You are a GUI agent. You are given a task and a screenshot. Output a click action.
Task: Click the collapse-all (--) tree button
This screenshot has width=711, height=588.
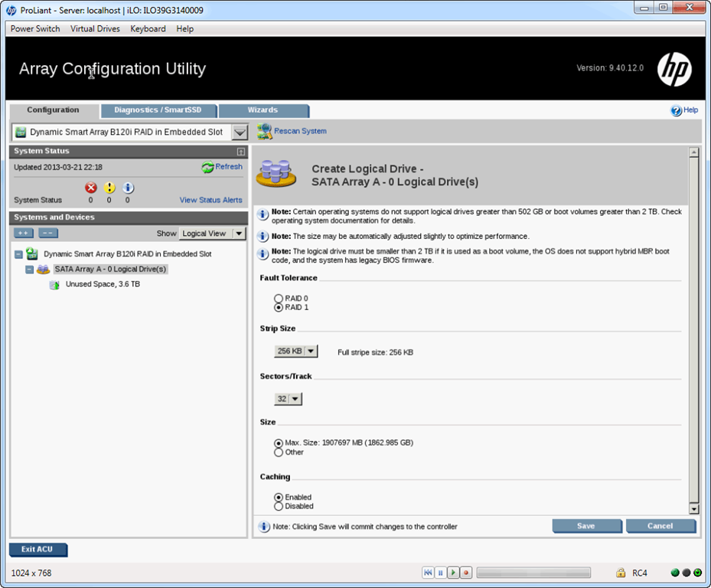click(x=48, y=234)
